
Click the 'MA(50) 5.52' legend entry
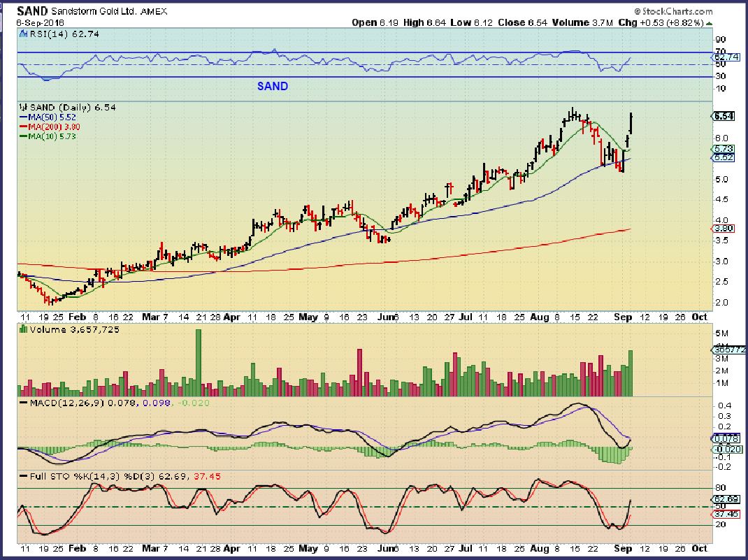tap(48, 117)
